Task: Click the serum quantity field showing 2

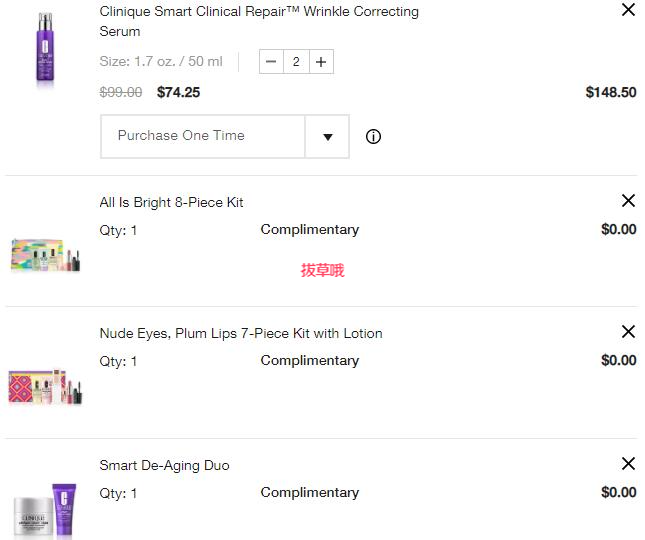Action: [x=296, y=62]
